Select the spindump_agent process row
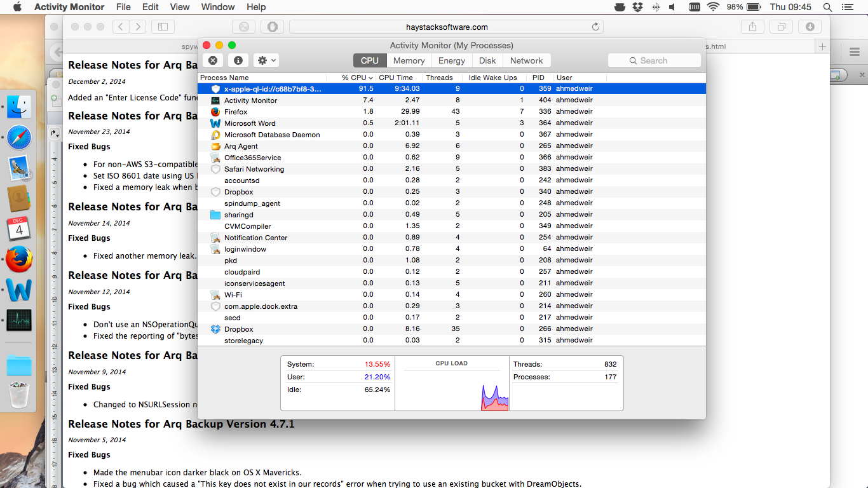The width and height of the screenshot is (868, 488). coord(451,203)
